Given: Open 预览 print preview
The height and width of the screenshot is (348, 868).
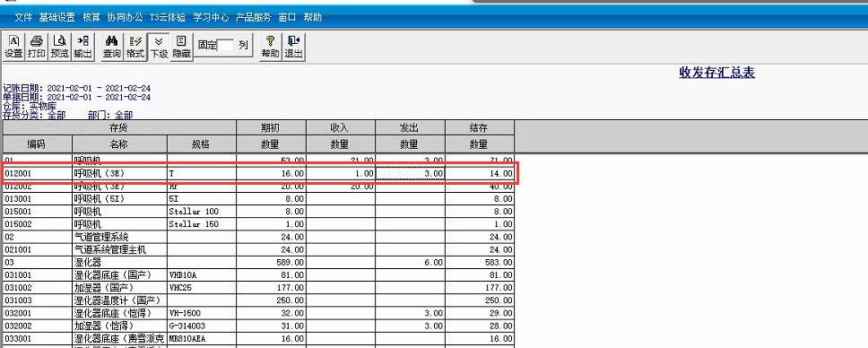Looking at the screenshot, I should coord(59,47).
